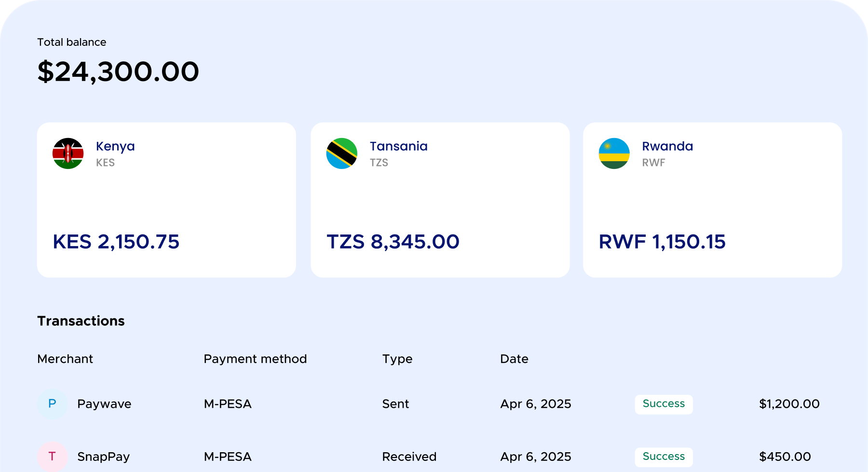Sort by the Date column header

[514, 359]
